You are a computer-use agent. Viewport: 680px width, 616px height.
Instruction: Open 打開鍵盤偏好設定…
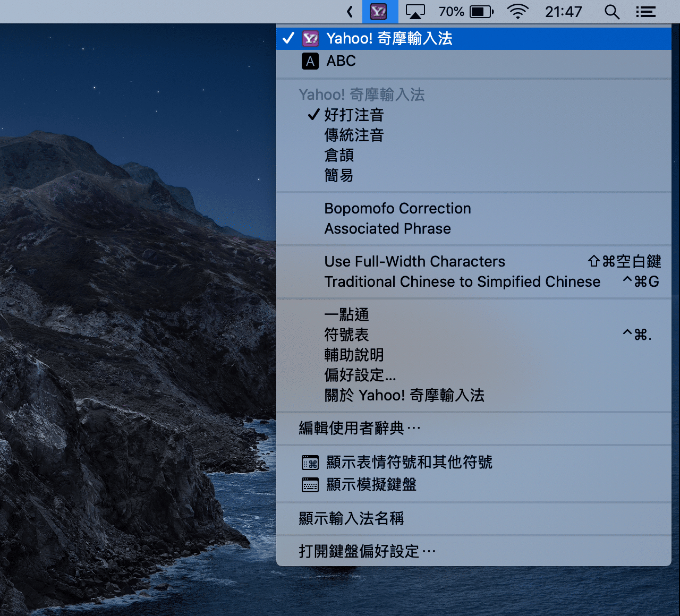pyautogui.click(x=474, y=551)
